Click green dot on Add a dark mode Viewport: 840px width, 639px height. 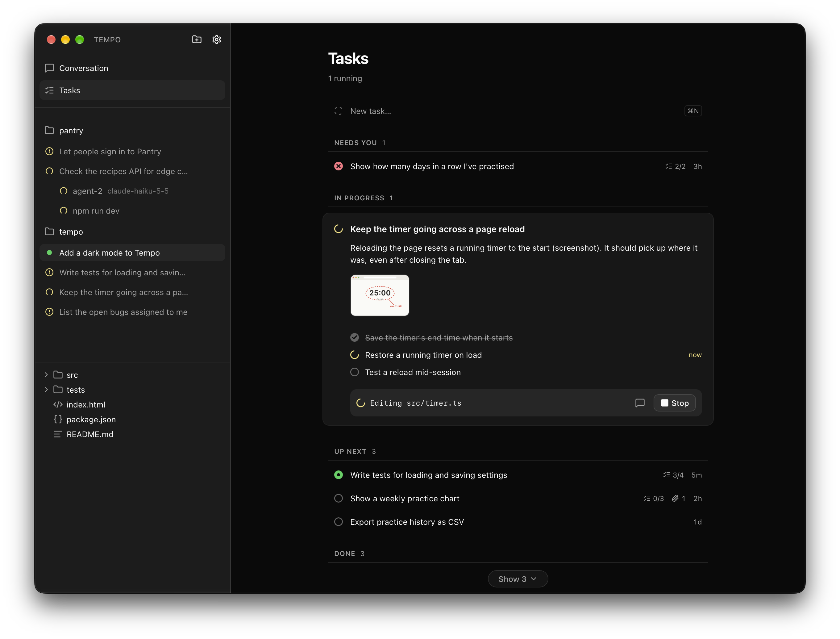[x=49, y=253]
